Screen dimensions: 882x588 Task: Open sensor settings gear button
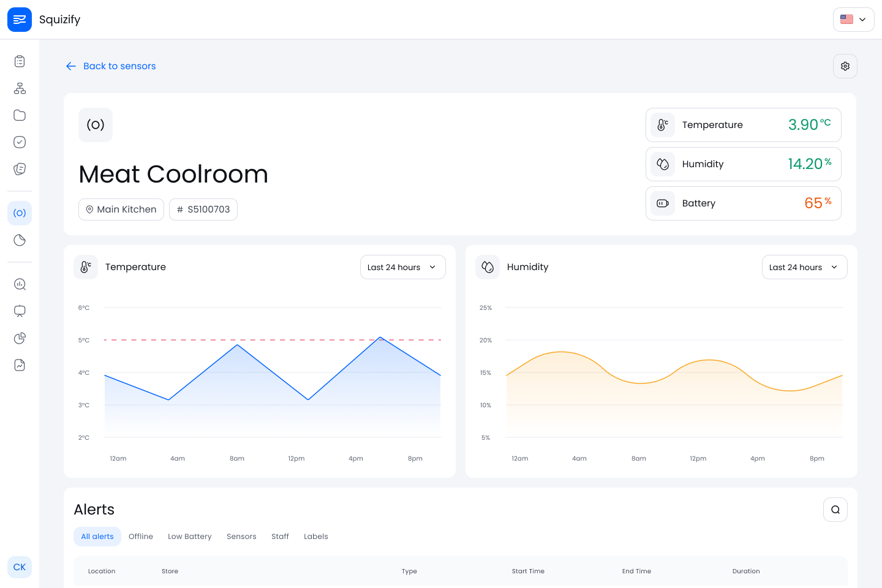(845, 66)
